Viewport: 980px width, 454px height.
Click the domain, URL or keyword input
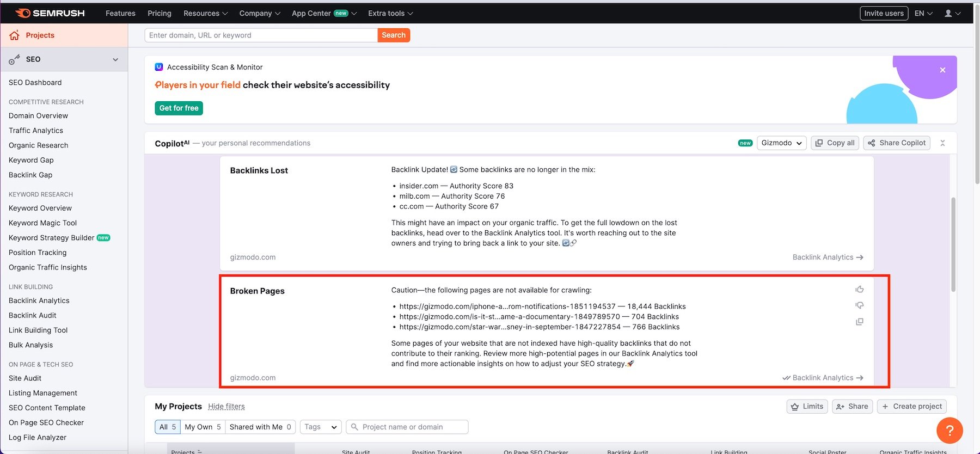click(x=261, y=35)
